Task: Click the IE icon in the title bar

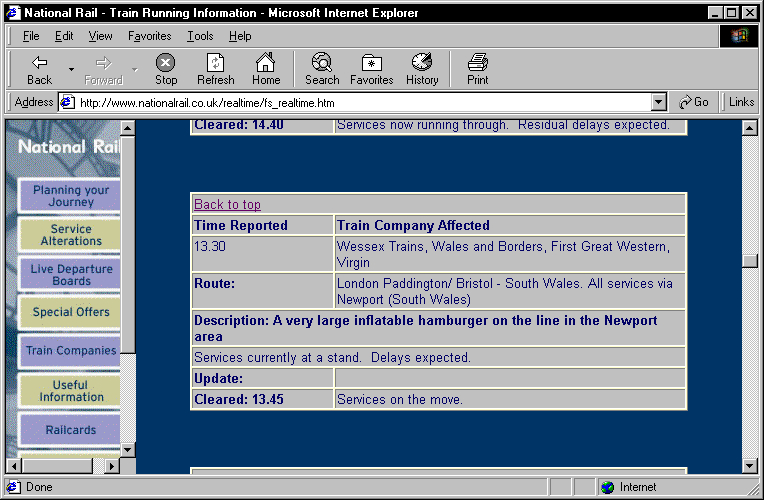Action: coord(13,13)
